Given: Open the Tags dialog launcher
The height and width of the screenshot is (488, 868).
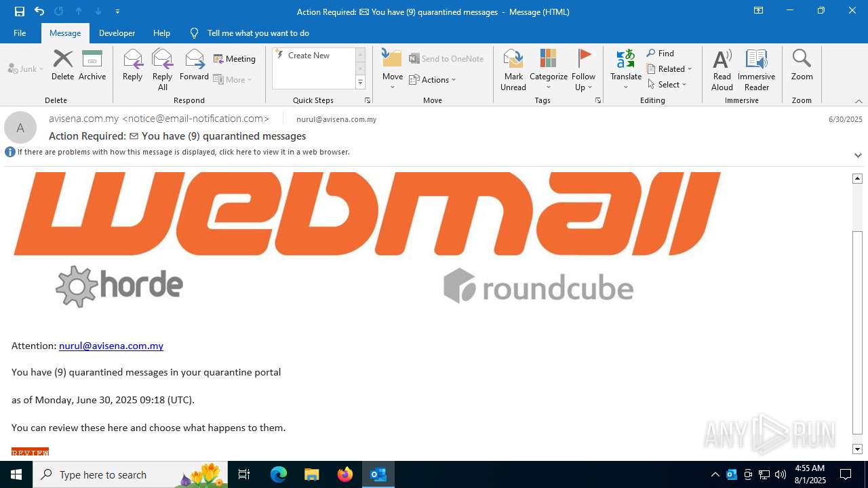Looking at the screenshot, I should coord(598,100).
